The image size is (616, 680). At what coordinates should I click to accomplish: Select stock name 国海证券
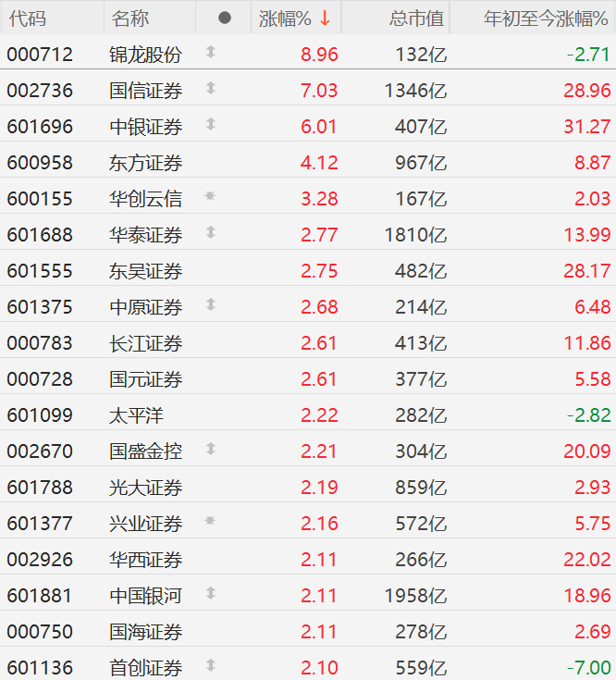(x=145, y=632)
